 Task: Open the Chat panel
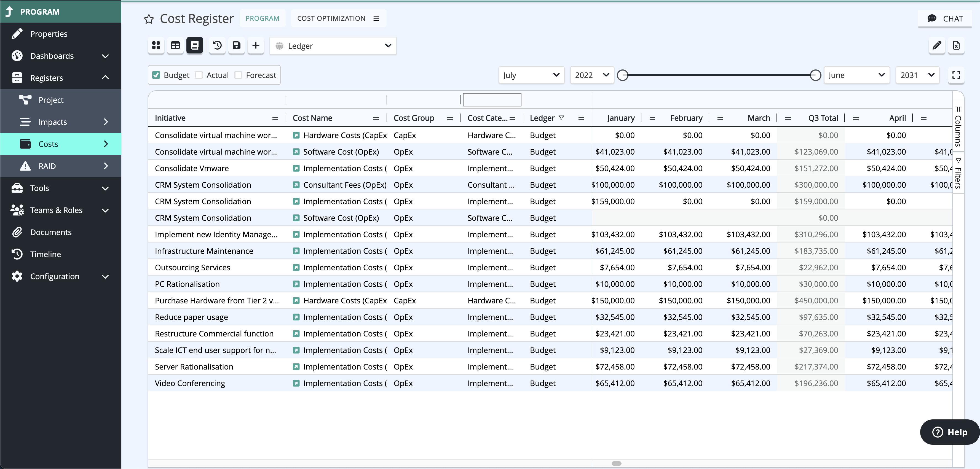(x=945, y=19)
